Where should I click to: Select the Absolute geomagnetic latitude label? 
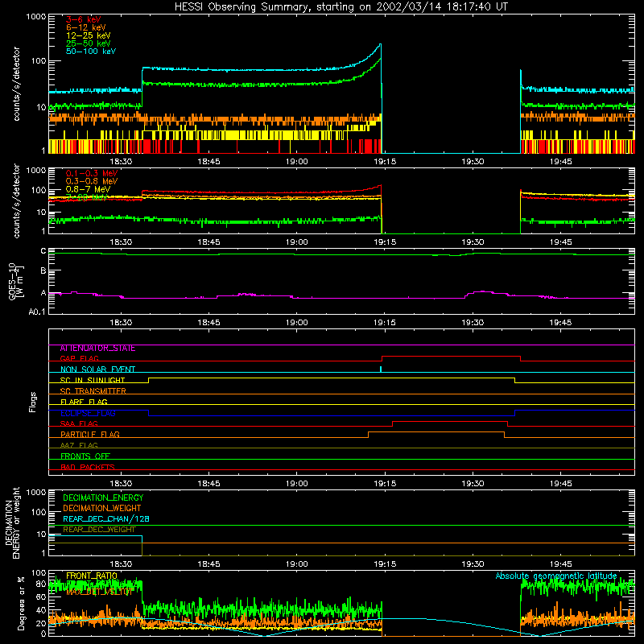(x=556, y=576)
